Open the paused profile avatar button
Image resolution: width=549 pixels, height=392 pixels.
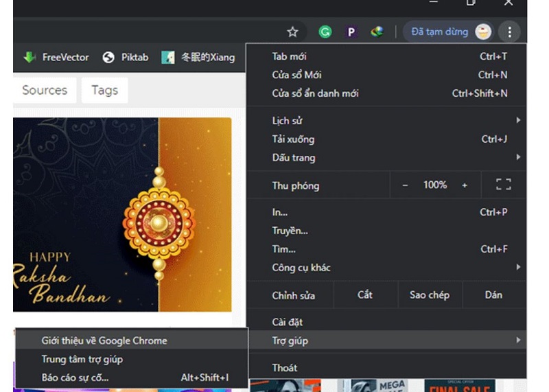(x=448, y=32)
